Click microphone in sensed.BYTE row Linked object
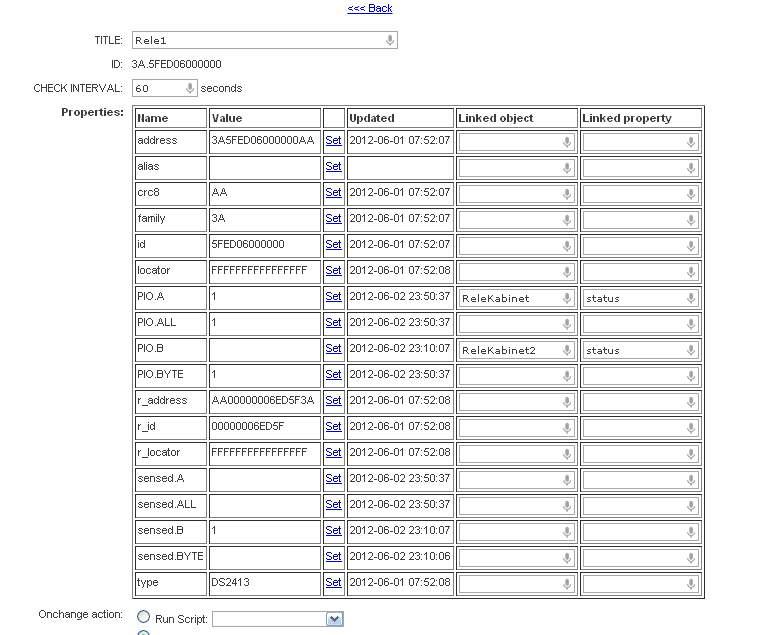Viewport: 762px width, 635px height. [567, 558]
